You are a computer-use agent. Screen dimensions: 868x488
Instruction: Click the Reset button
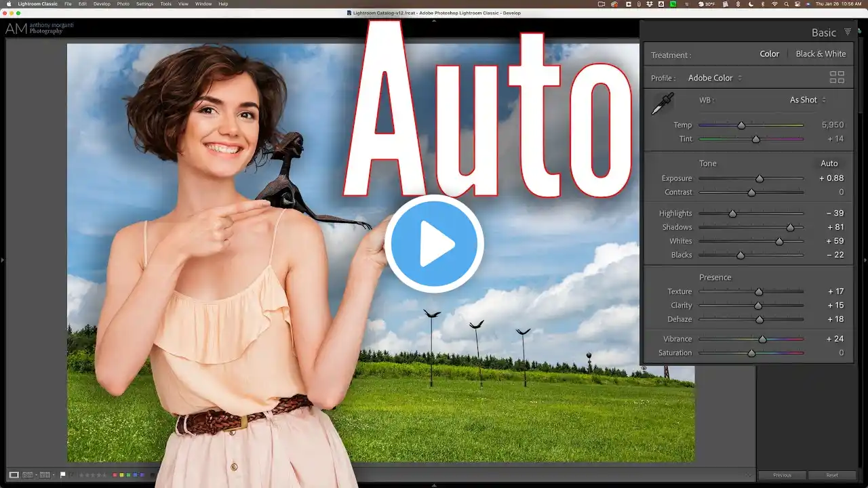coord(832,475)
